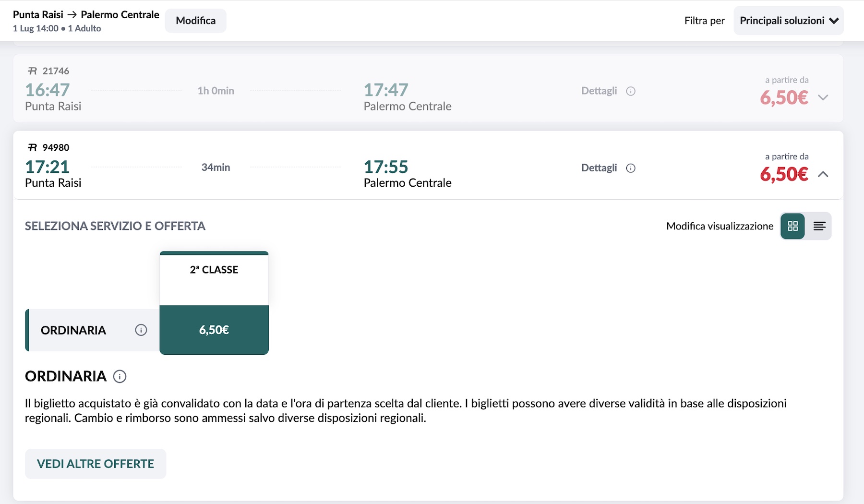Viewport: 864px width, 504px height.
Task: Open the info icon next to first Dettagli
Action: pyautogui.click(x=630, y=91)
